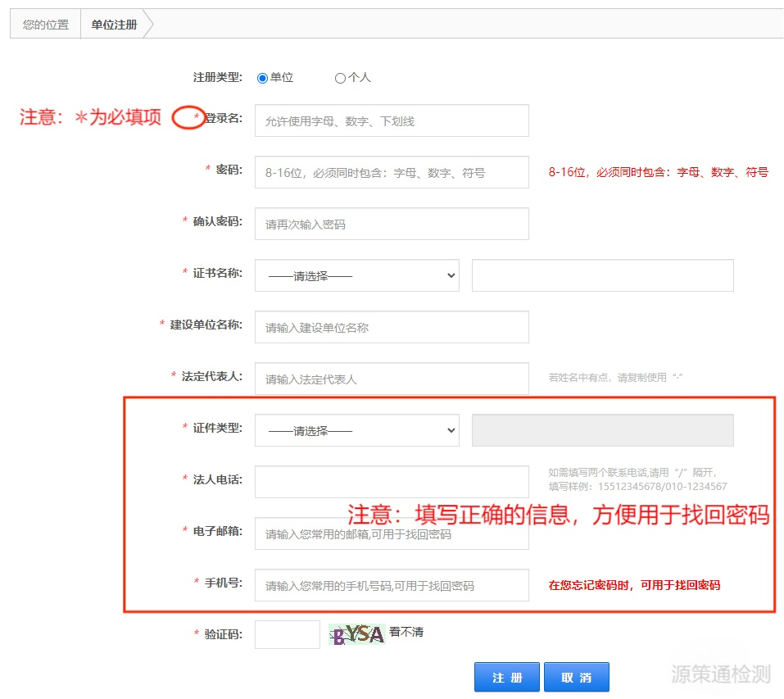Click the 看不清 refresh captcha link
784x699 pixels.
(406, 632)
